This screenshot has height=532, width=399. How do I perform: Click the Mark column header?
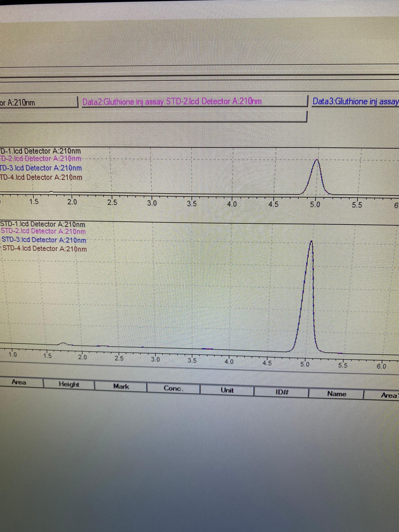point(121,386)
